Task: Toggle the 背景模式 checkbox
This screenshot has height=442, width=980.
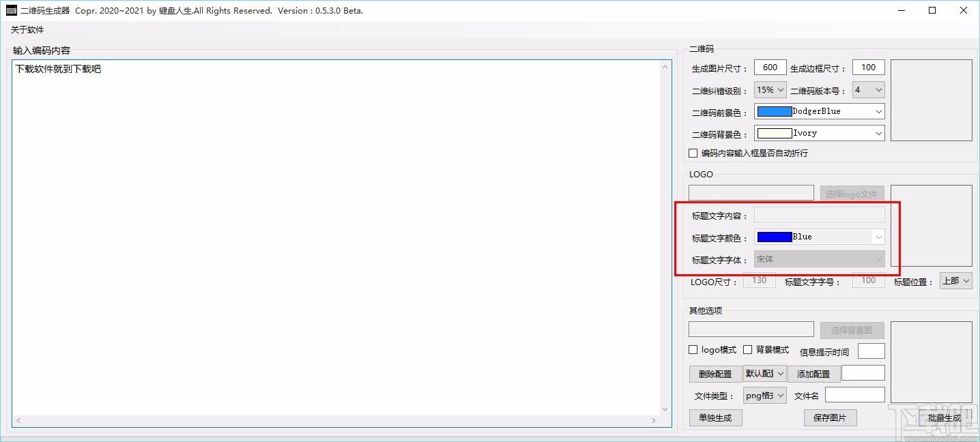Action: click(748, 350)
